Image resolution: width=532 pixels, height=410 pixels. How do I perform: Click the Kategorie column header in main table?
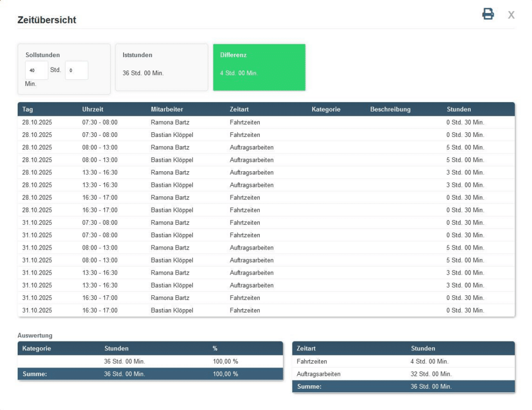tap(326, 110)
